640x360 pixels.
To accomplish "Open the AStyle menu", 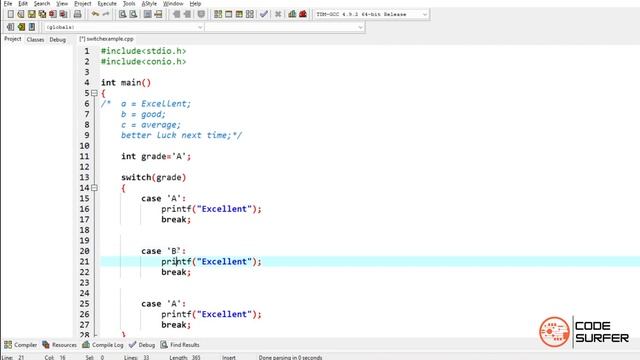I will click(149, 4).
